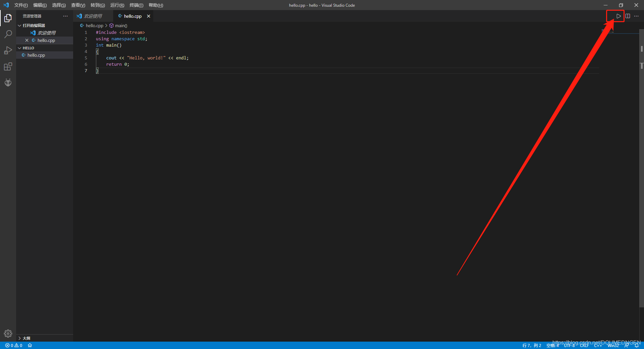The height and width of the screenshot is (349, 644).
Task: Open the Search view
Action: click(8, 34)
